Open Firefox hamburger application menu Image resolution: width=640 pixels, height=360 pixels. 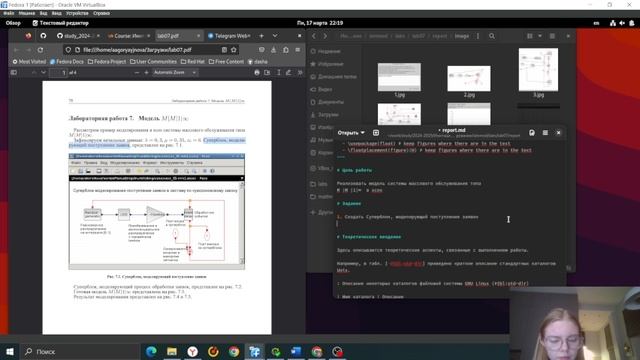[298, 50]
